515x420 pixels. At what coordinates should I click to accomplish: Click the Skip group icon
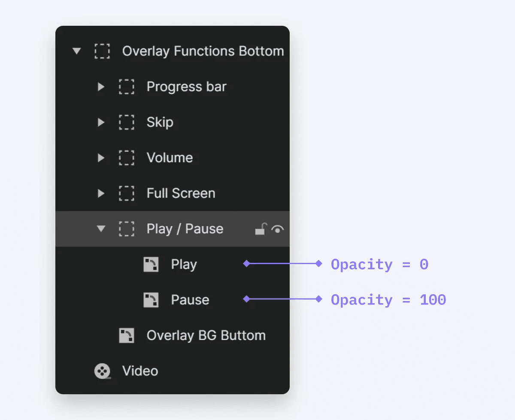127,122
